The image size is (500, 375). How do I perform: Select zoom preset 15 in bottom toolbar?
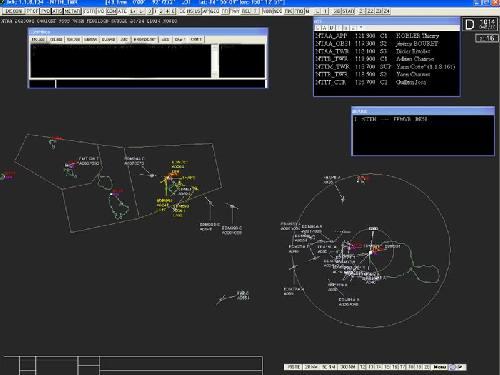386,367
